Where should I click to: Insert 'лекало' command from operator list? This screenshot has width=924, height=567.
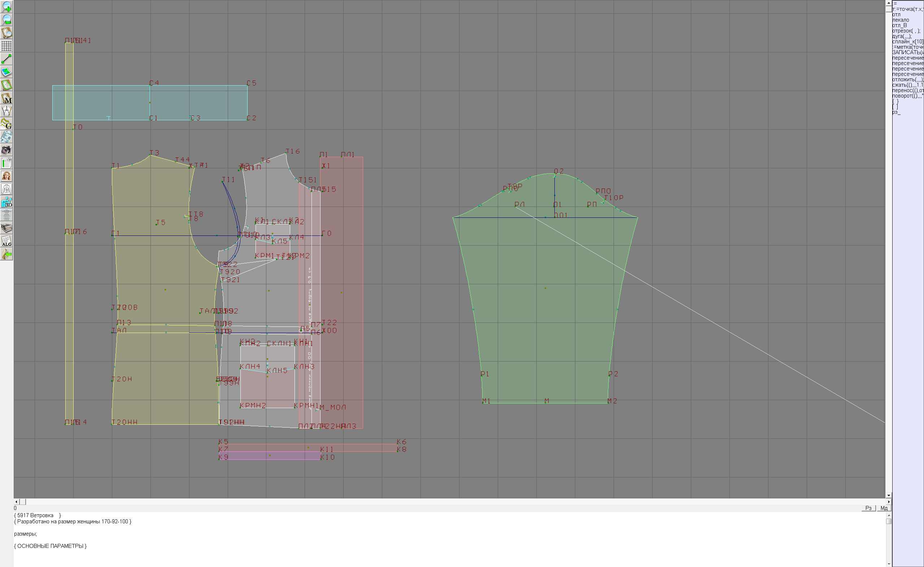tap(901, 20)
